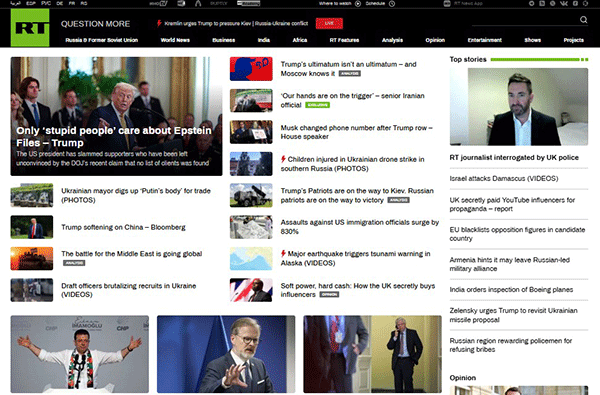Switch to DE language edition

point(60,3)
